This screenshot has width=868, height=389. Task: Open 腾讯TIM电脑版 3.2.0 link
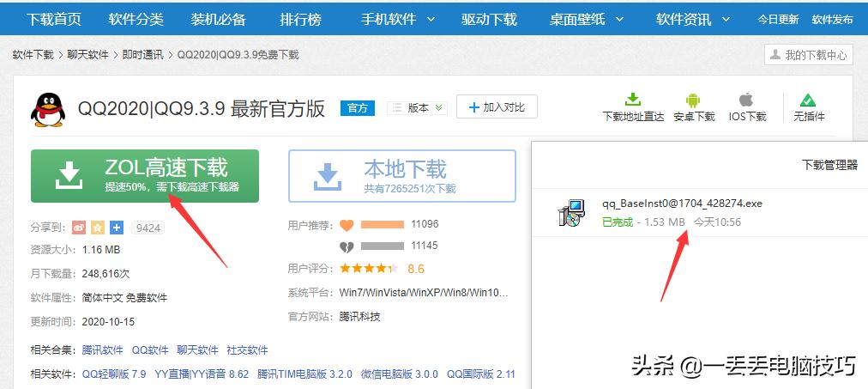tap(304, 374)
